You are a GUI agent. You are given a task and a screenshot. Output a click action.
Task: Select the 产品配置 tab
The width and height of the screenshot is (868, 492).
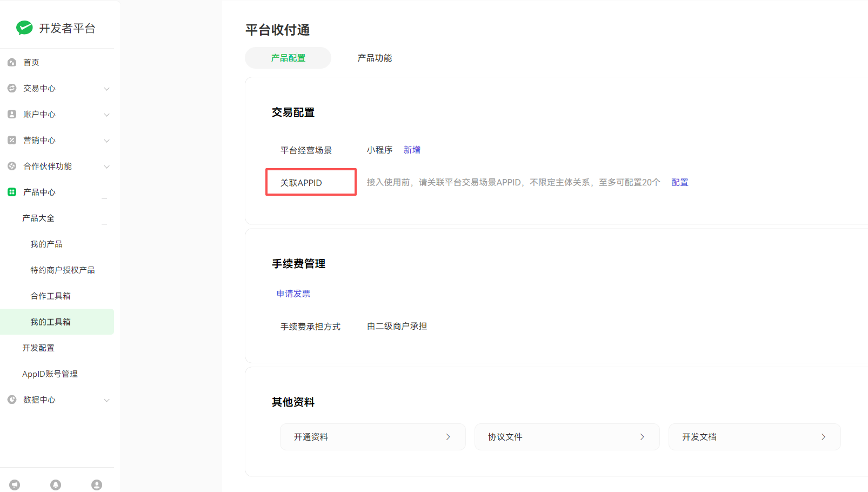click(288, 58)
